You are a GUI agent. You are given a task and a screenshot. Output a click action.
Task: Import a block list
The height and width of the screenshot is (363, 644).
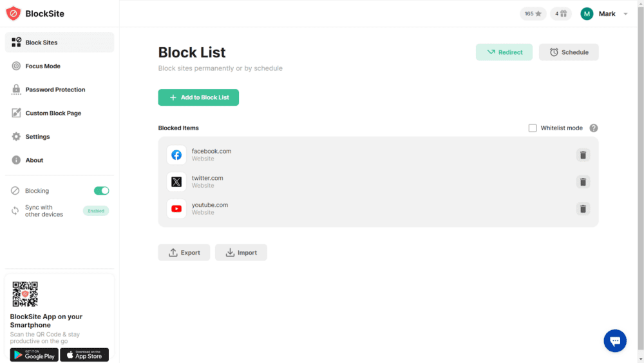tap(241, 252)
